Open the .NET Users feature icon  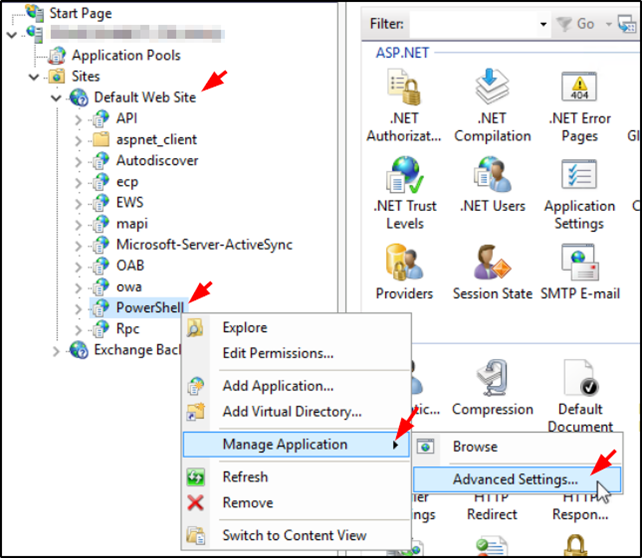492,178
